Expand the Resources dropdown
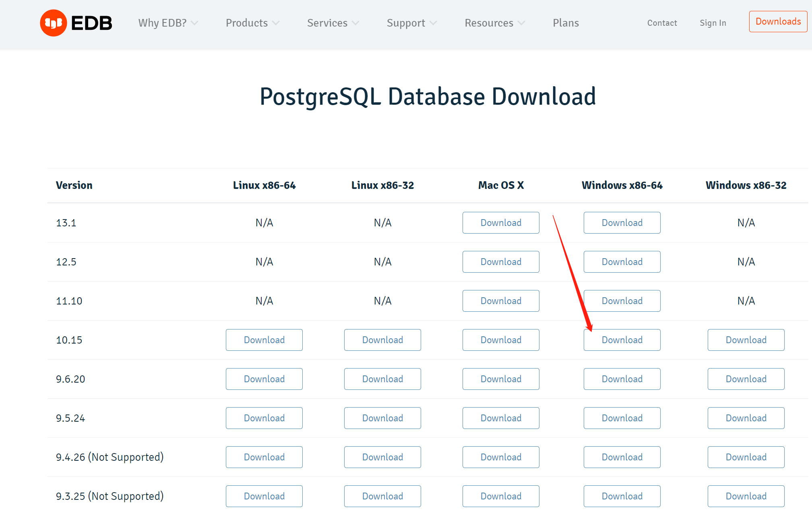 (x=494, y=23)
